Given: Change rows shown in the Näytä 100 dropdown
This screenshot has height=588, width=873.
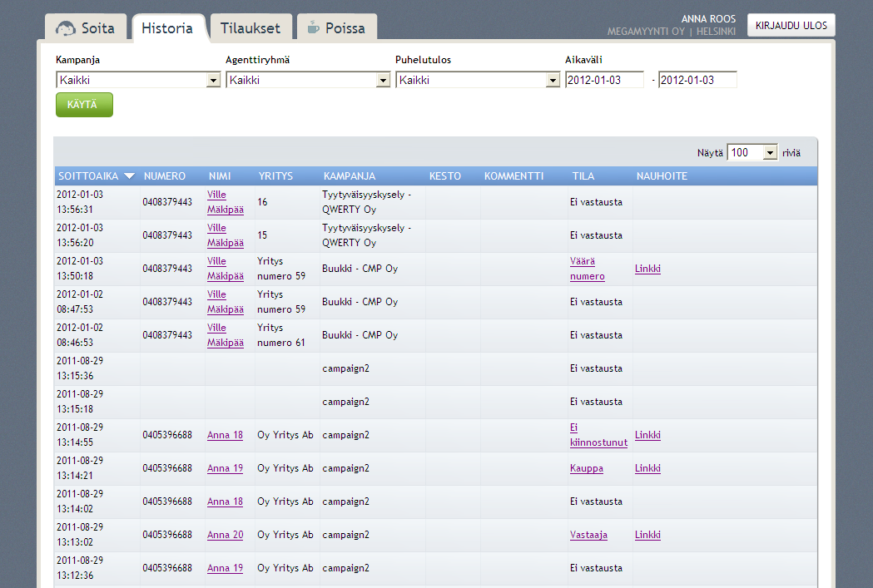Looking at the screenshot, I should coord(752,152).
